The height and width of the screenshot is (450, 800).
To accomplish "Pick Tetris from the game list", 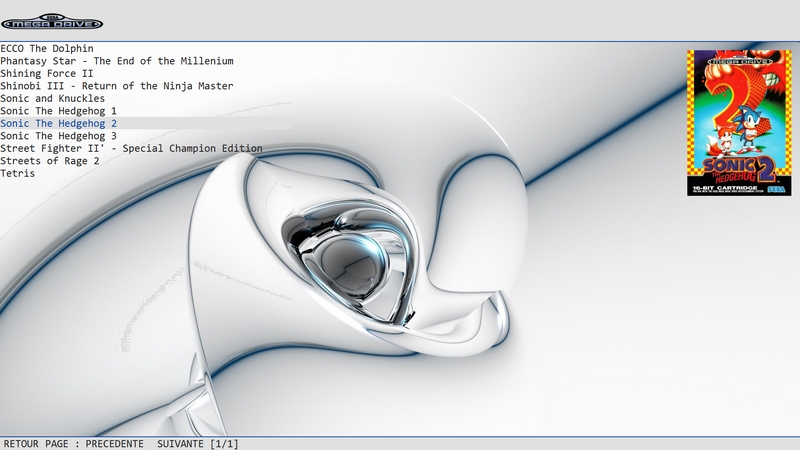I will [18, 173].
